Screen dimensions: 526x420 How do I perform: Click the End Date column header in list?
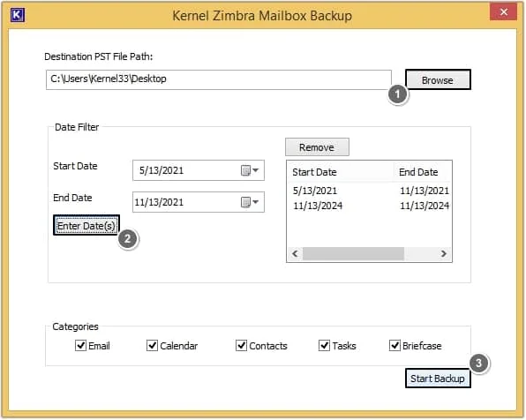click(x=423, y=172)
